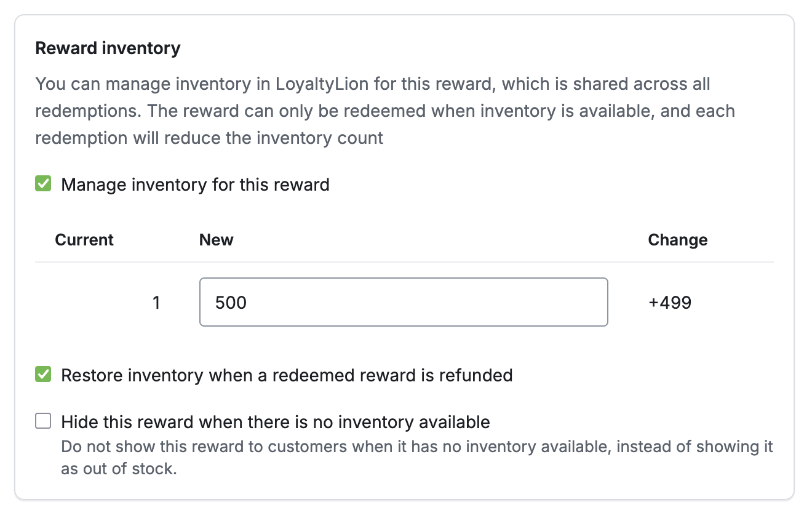Click the out of stock description text
Screen dimensions: 812x513
click(416, 457)
